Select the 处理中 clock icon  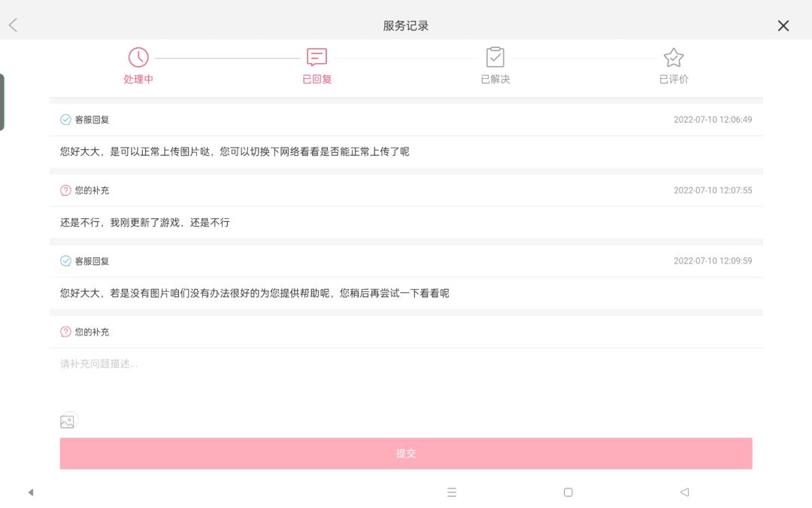pos(138,57)
